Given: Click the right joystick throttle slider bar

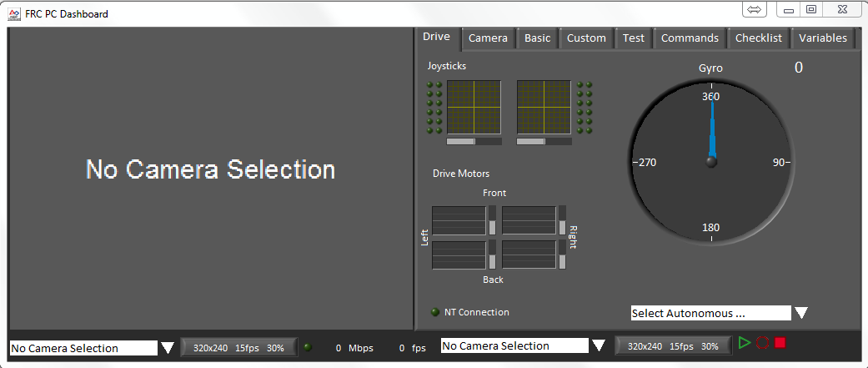Looking at the screenshot, I should click(x=544, y=141).
